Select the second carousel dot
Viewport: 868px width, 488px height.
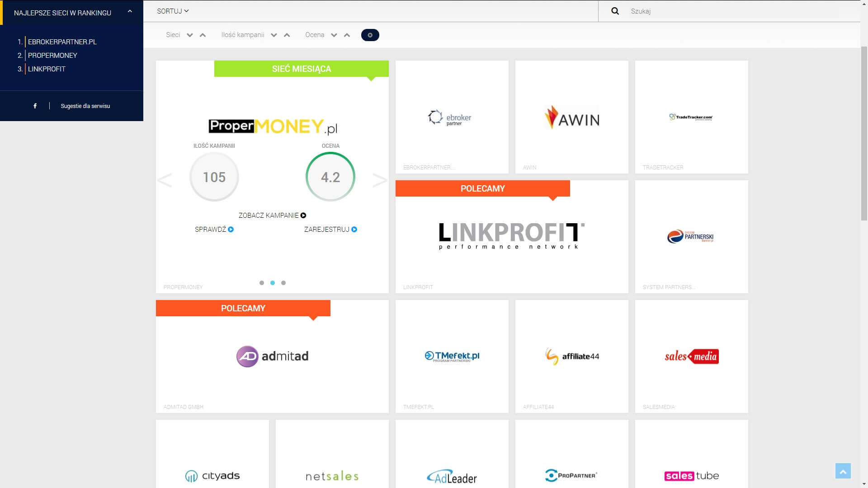point(273,283)
